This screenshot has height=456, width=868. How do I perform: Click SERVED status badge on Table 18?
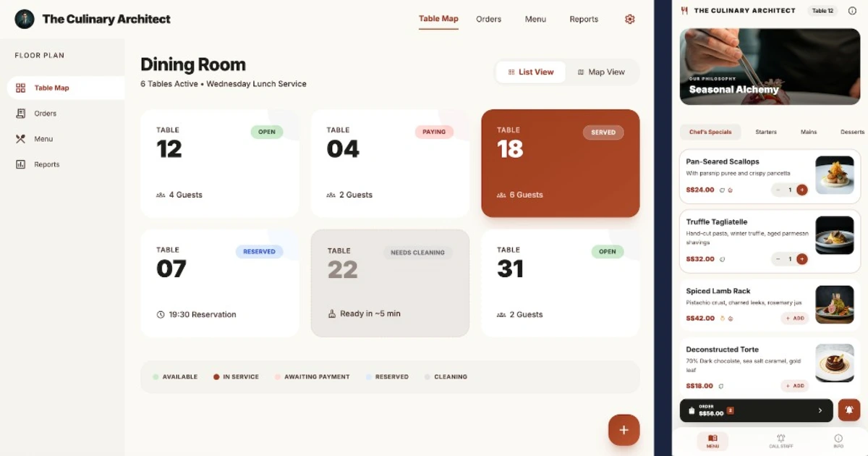point(603,132)
